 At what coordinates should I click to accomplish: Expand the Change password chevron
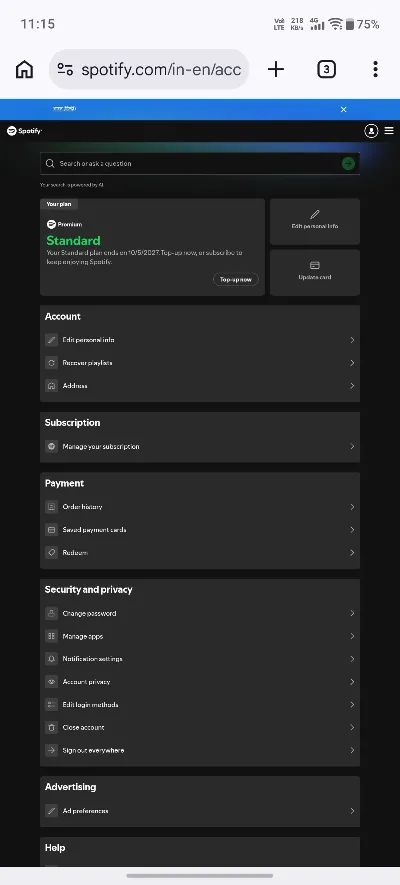352,614
